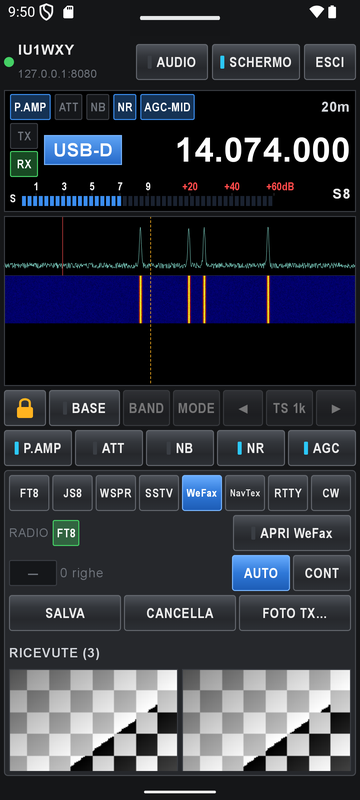Viewport: 360px width, 800px height.
Task: Toggle P.AMP in the control row
Action: pos(38,448)
